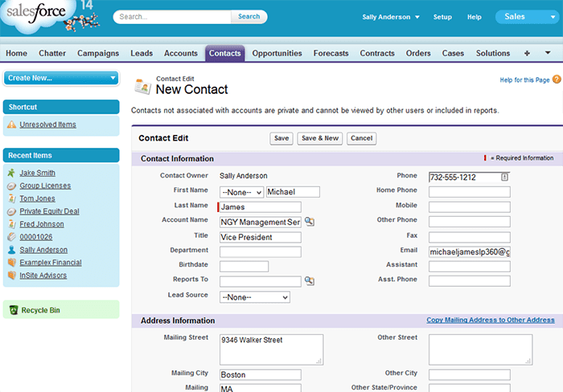
Task: Click the Birthdate field
Action: [245, 267]
